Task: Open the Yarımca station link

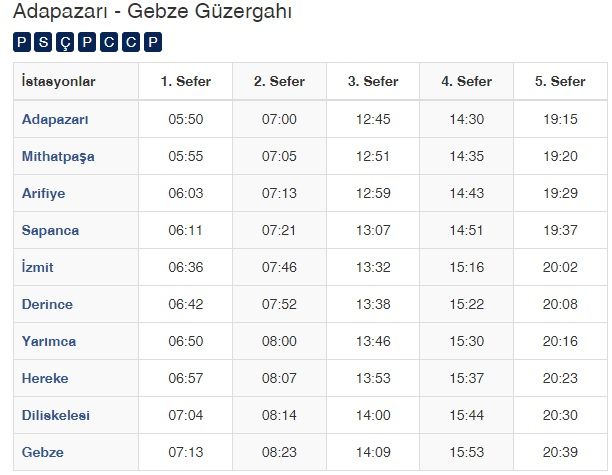Action: click(x=49, y=341)
